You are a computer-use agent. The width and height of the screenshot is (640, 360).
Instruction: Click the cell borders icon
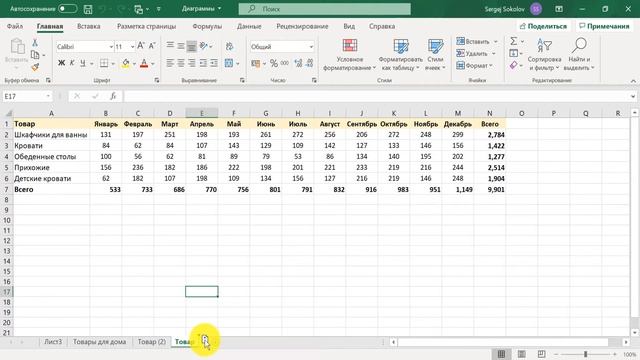pos(104,63)
